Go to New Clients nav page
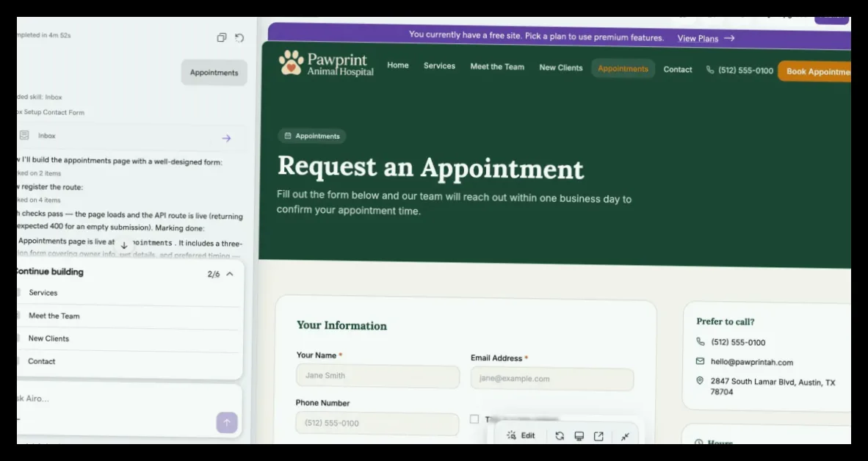Screen dimensions: 868x461 (x=561, y=68)
